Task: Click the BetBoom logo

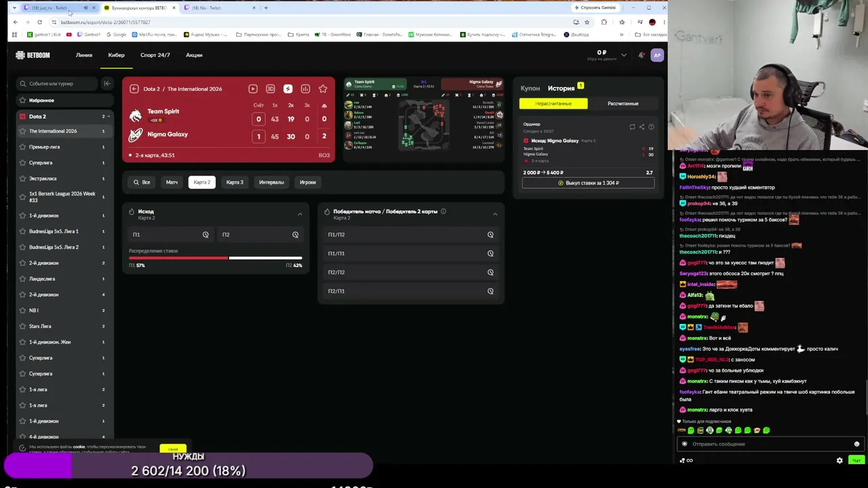Action: (x=33, y=55)
